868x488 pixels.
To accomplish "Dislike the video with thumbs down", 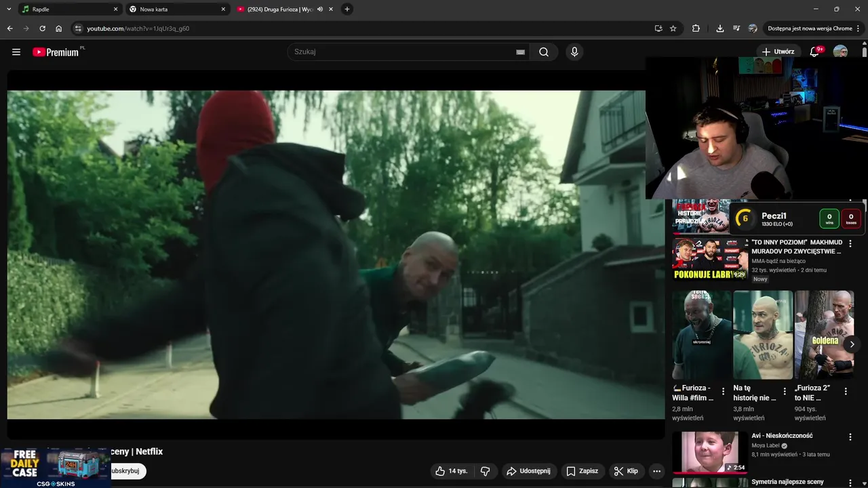I will coord(486,471).
